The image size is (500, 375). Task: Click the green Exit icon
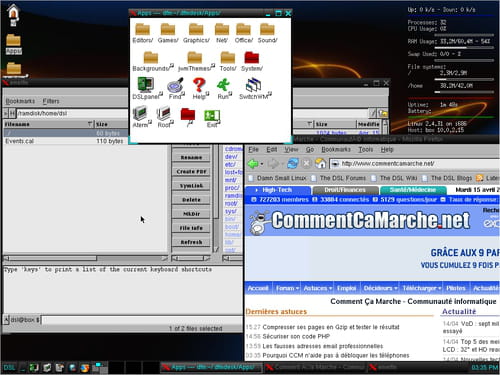pos(212,116)
